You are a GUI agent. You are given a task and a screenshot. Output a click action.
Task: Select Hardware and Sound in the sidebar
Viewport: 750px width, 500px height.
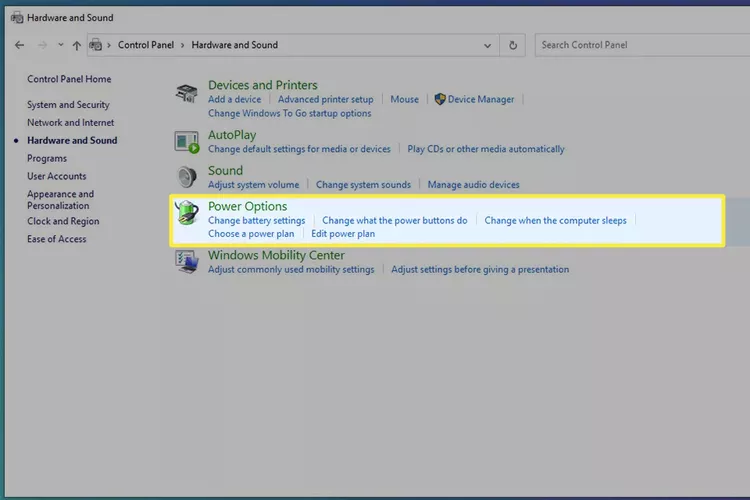72,140
